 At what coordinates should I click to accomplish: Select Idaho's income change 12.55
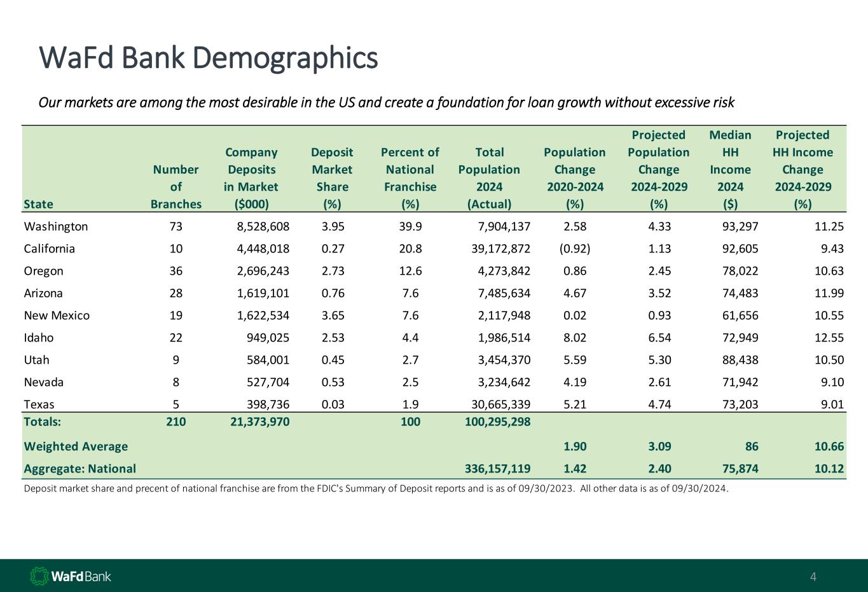(829, 338)
